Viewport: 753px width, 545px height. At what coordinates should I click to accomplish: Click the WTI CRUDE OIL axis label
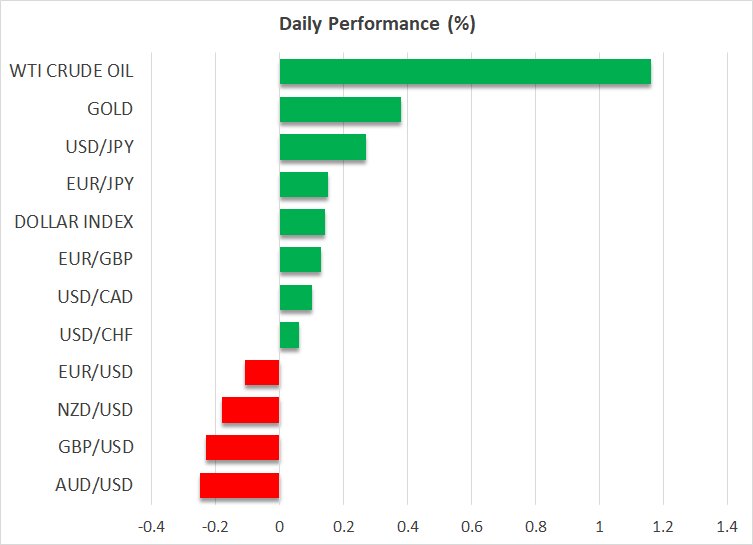point(71,72)
